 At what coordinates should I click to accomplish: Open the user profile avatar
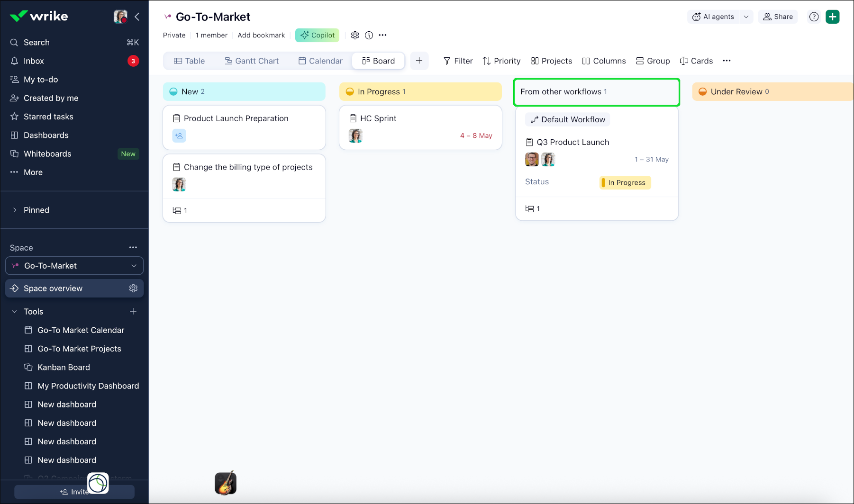coord(120,17)
